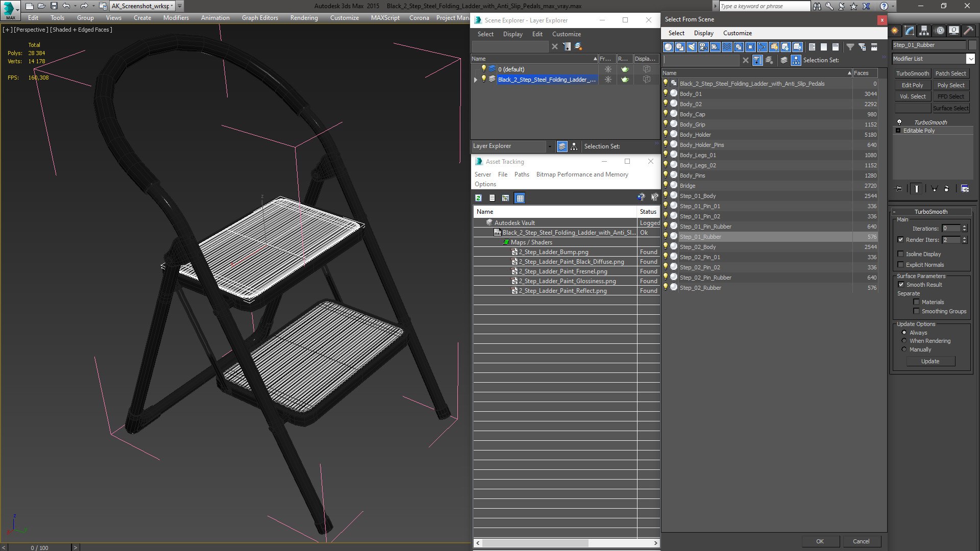Click Sort by Hierarchy icon in Layer Explorer
This screenshot has height=551, width=980.
pos(574,146)
